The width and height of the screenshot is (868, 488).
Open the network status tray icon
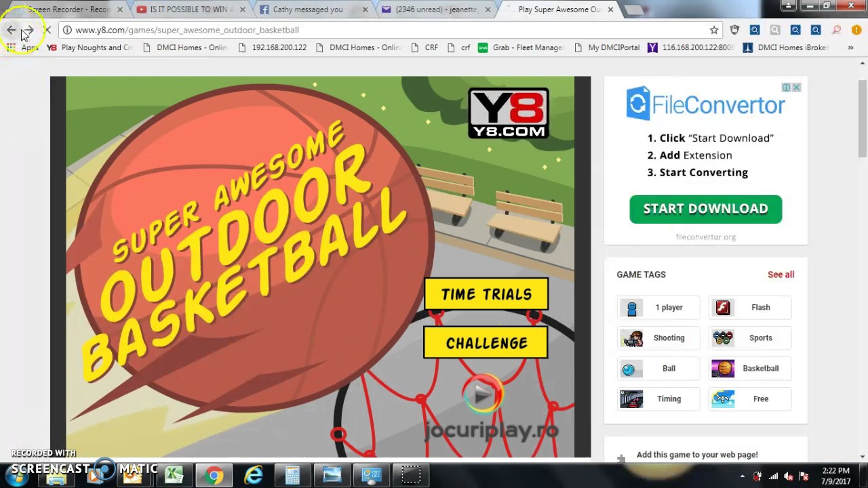[x=773, y=476]
